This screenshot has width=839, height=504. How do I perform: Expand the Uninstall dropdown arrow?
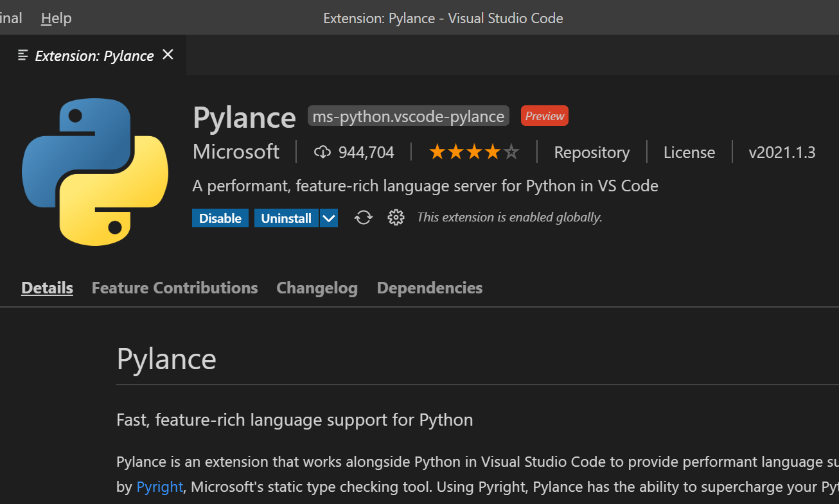(329, 218)
